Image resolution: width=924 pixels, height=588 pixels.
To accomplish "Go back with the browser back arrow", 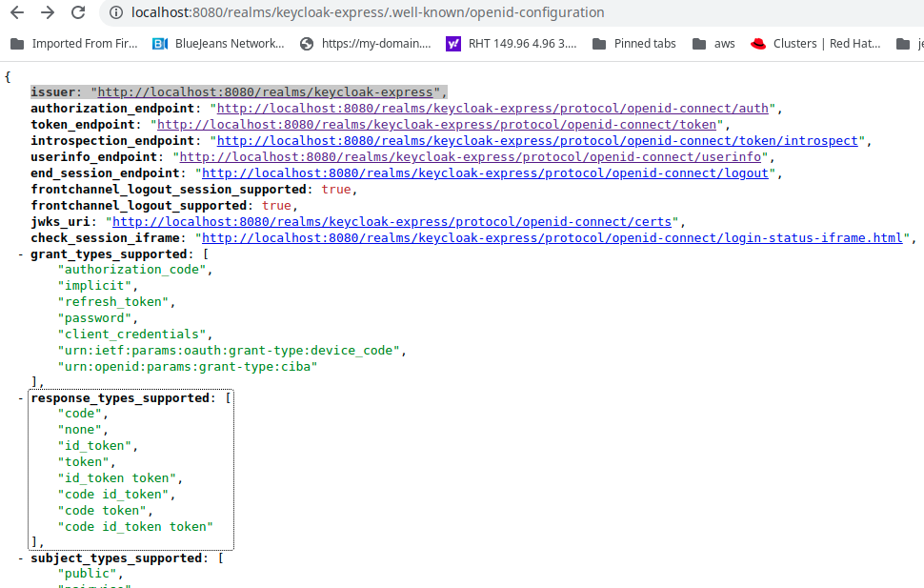I will (17, 12).
